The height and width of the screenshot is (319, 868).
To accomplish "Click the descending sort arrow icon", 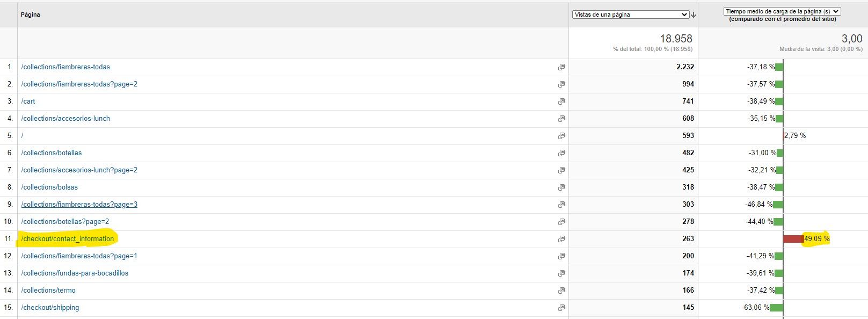I will (x=694, y=15).
